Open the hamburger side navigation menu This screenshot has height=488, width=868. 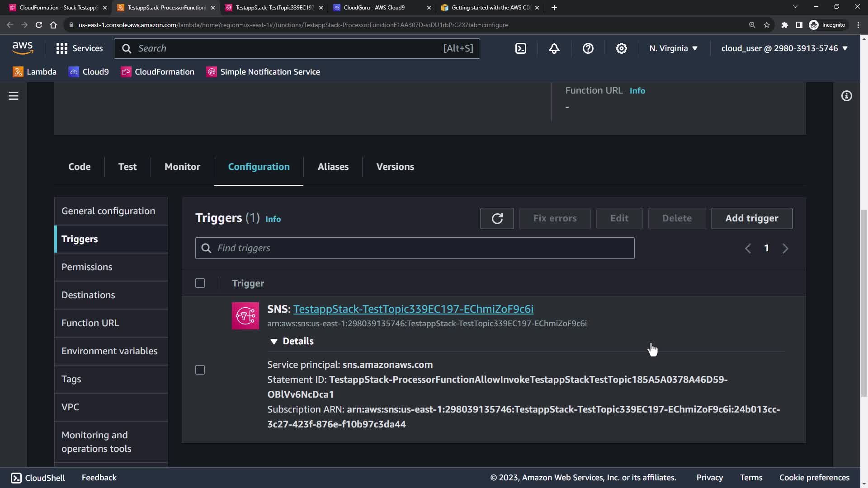(x=14, y=96)
